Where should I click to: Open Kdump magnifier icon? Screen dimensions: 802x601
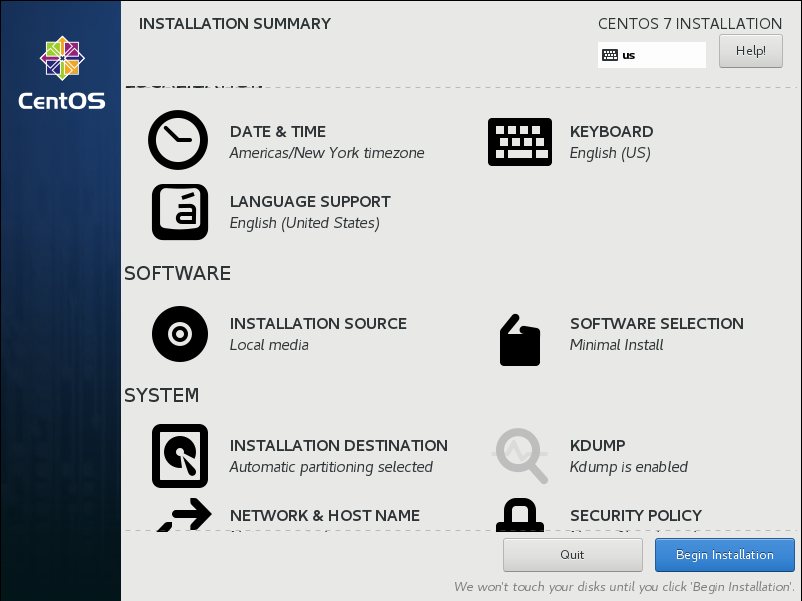click(520, 456)
